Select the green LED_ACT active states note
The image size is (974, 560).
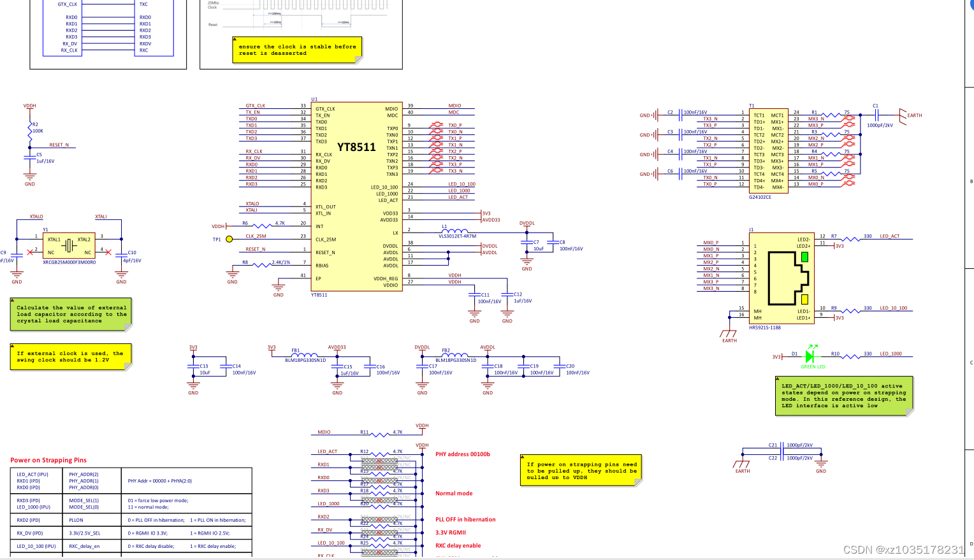pos(844,396)
